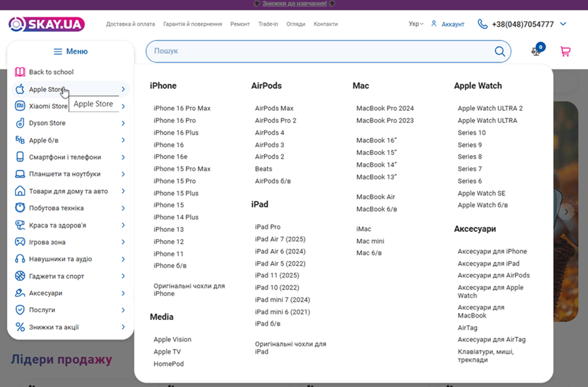Click the Побутова техніка icon

point(20,208)
